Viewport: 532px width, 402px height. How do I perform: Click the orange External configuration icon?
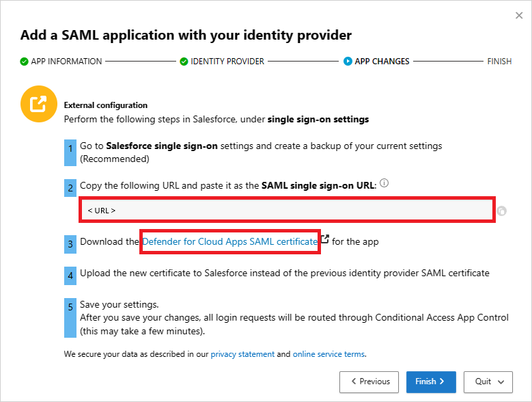[x=38, y=105]
